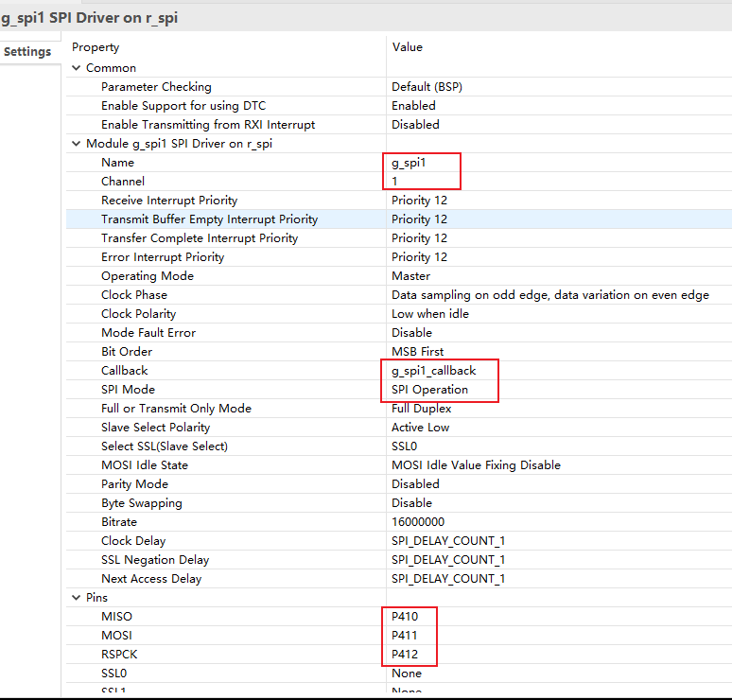Click the Clock Delay SPI_DELAY_COUNT_1 value
Viewport: 732px width, 700px height.
[x=448, y=541]
